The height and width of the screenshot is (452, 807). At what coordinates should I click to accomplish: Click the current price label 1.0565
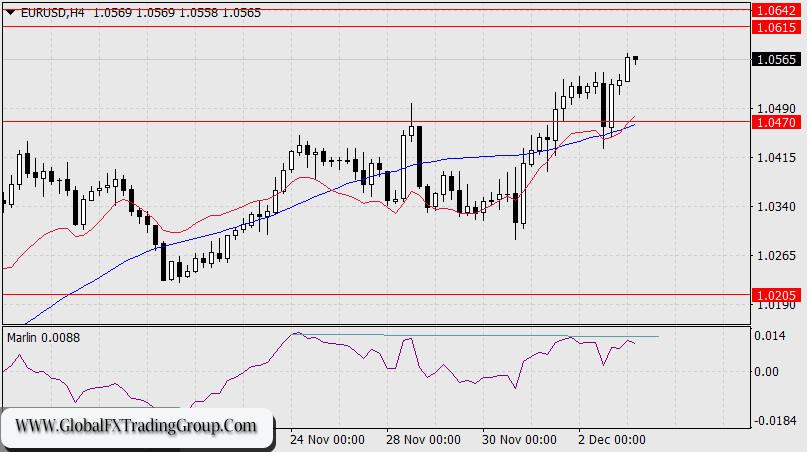[x=777, y=60]
